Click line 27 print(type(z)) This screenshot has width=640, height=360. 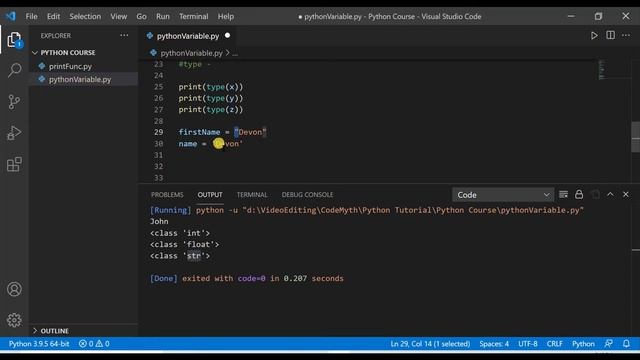click(x=211, y=110)
